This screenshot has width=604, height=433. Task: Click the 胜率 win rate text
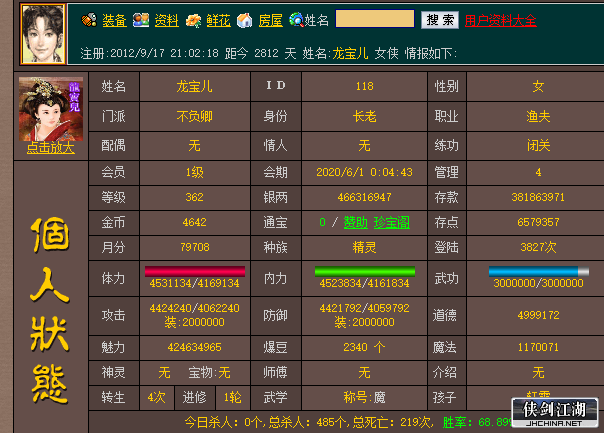pos(478,423)
